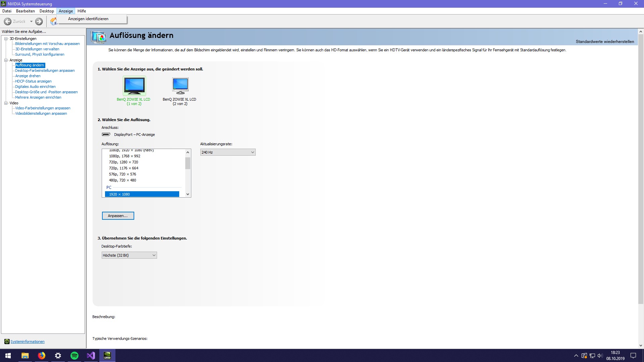Open the Systeminformationen link

click(28, 342)
